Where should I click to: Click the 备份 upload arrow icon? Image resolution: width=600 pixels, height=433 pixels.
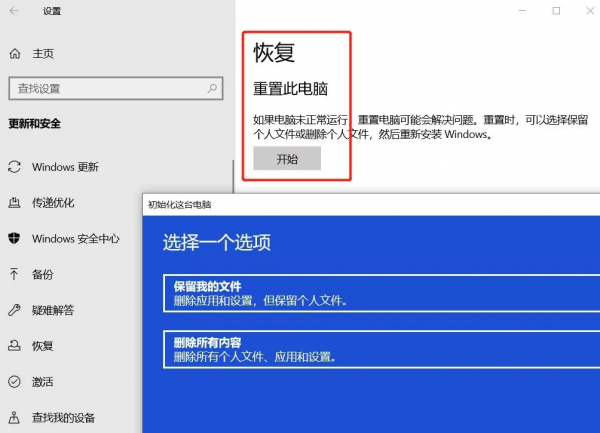click(x=14, y=274)
